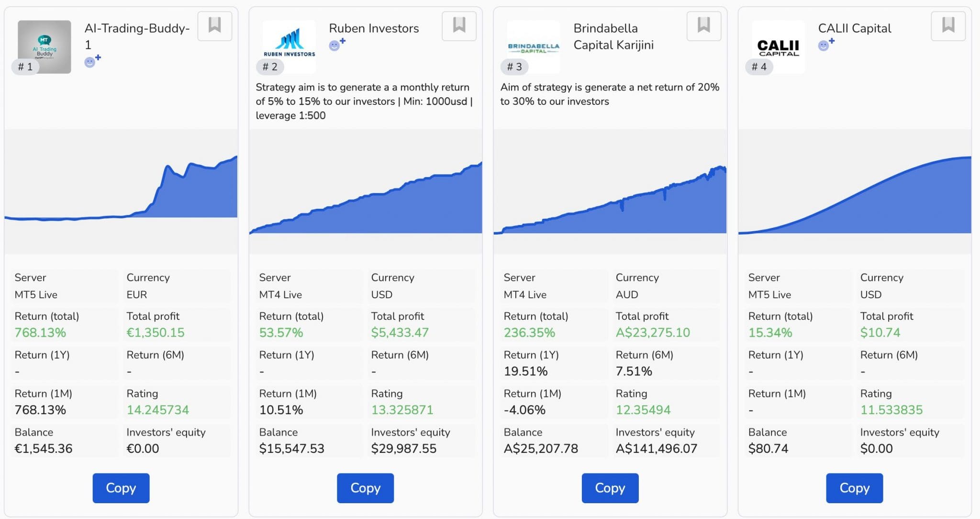Select total profit €1,350.15
Image resolution: width=980 pixels, height=519 pixels.
click(x=155, y=332)
